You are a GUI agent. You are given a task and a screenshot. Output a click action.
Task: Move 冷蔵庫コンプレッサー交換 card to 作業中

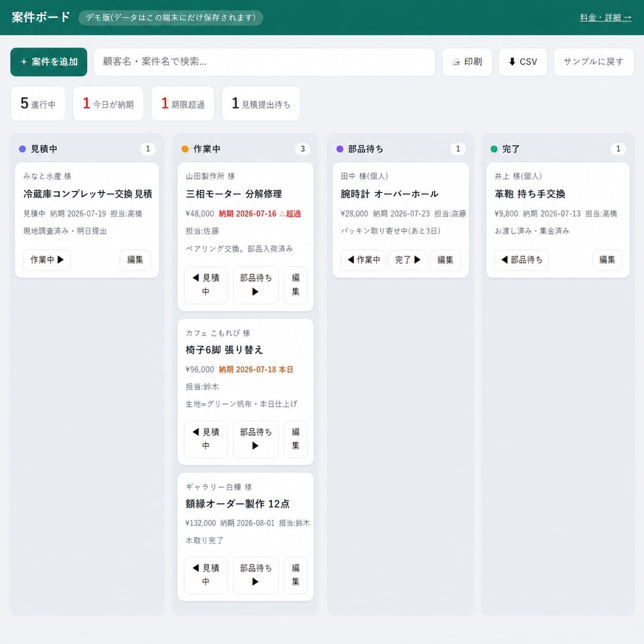coord(47,260)
